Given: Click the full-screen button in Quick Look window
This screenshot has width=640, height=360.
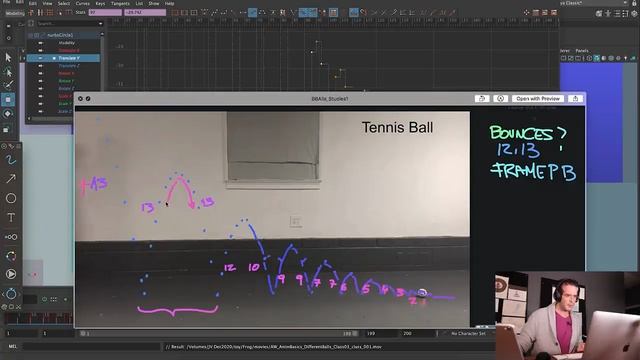Looking at the screenshot, I should click(x=88, y=99).
